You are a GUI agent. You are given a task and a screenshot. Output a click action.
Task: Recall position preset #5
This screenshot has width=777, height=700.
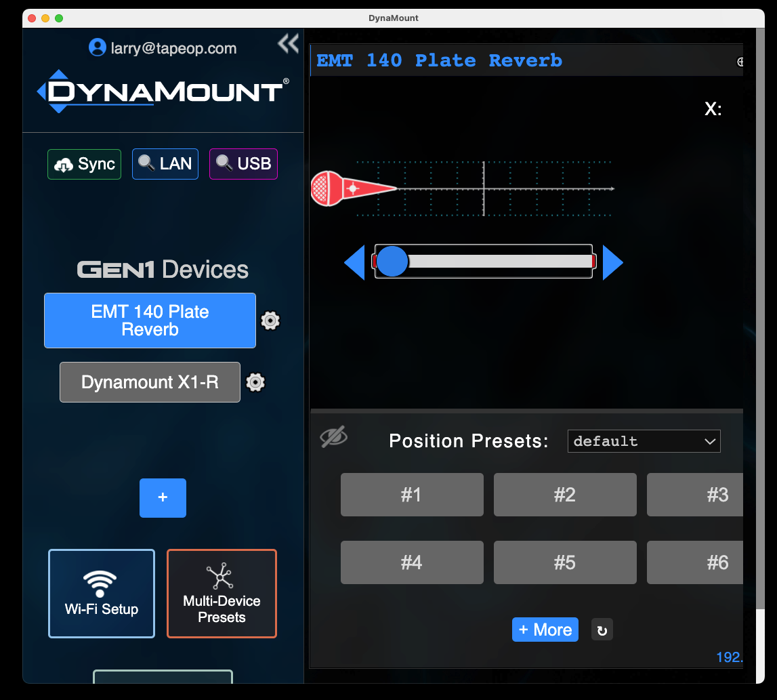[x=565, y=562]
